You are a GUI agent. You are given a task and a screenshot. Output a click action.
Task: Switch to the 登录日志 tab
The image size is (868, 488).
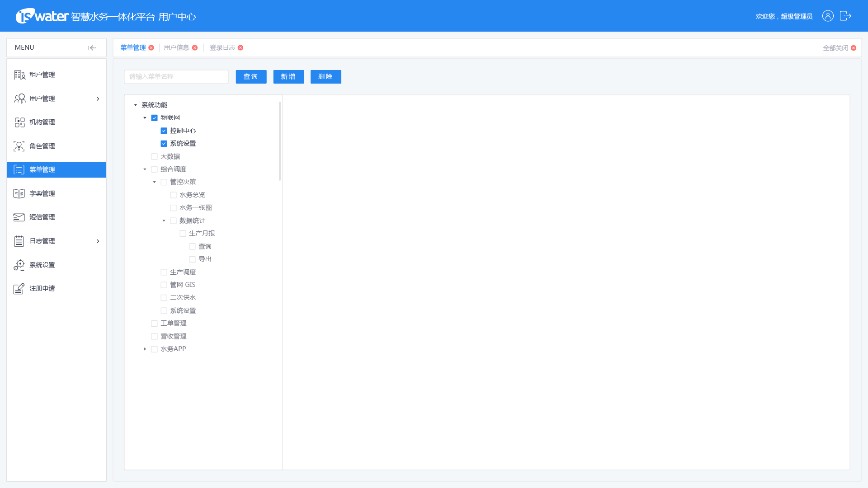[222, 48]
